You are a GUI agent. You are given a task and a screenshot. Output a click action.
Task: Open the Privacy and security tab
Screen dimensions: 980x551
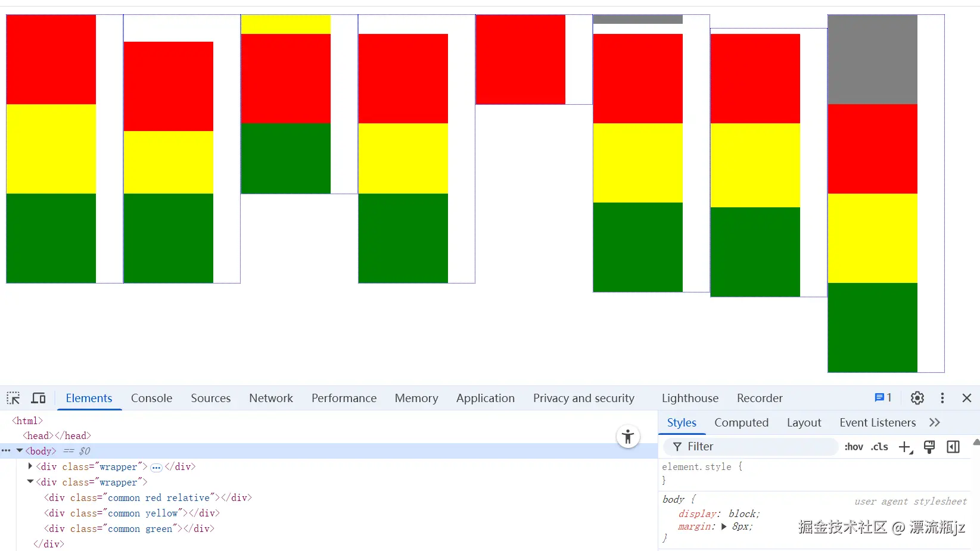pos(584,398)
